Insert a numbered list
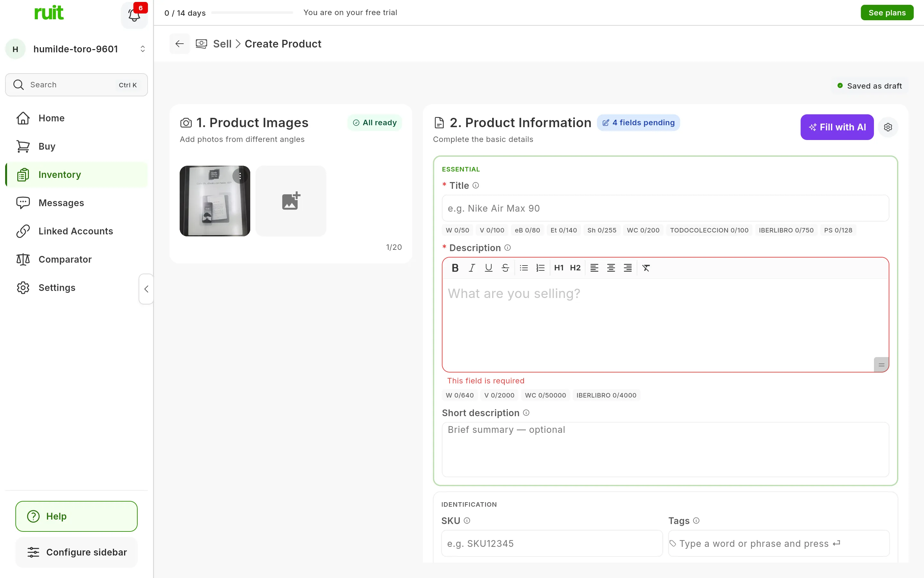Viewport: 924px width, 578px height. pos(540,268)
